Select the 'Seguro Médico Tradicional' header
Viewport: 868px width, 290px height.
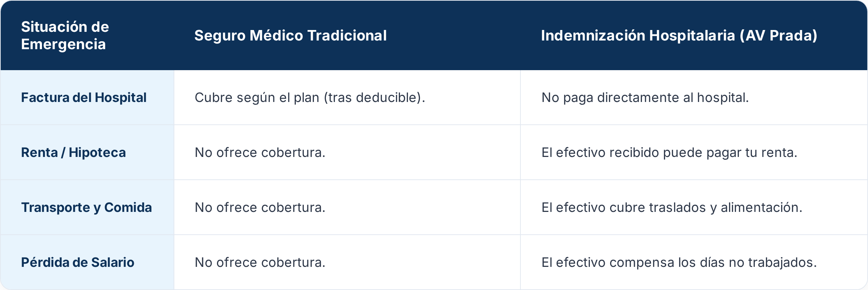coord(290,35)
